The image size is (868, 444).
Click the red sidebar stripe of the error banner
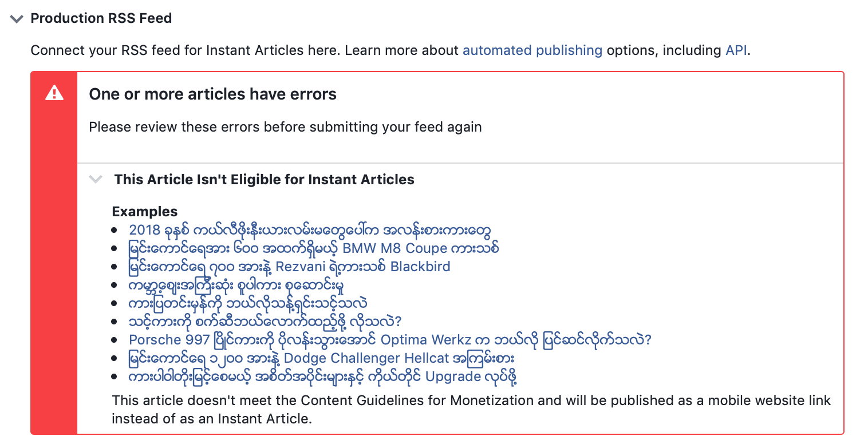54,286
